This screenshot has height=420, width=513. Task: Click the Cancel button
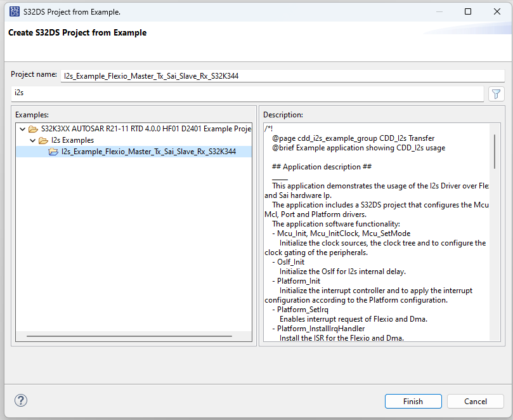coord(475,401)
